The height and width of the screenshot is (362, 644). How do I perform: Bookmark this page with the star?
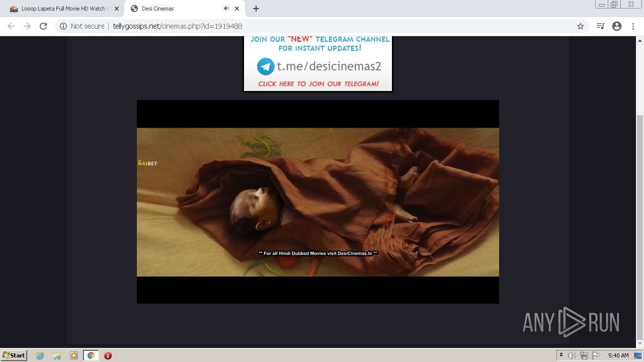point(580,26)
